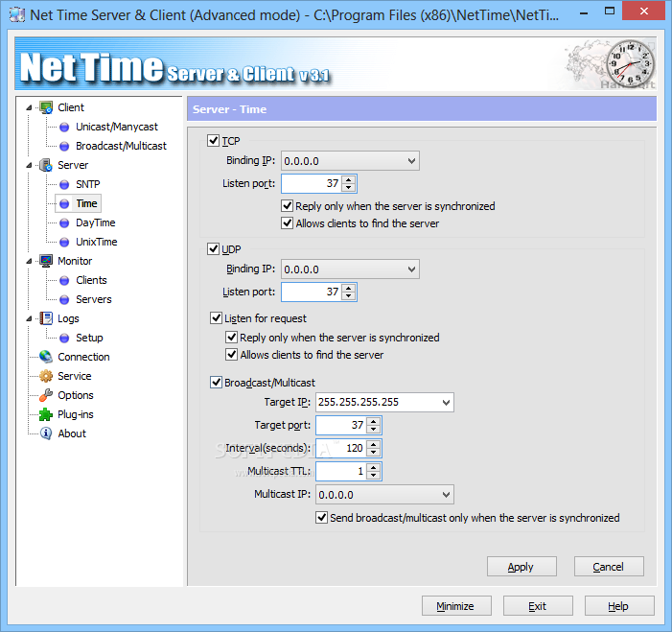Toggle UDP 'Reply only when the server is synchronized'
The width and height of the screenshot is (672, 632).
tap(231, 337)
